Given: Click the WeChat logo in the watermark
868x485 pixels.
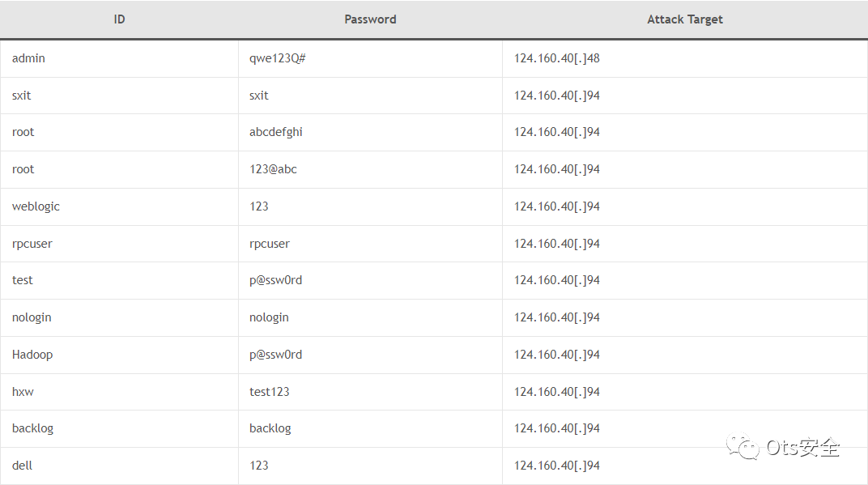Looking at the screenshot, I should [x=743, y=447].
